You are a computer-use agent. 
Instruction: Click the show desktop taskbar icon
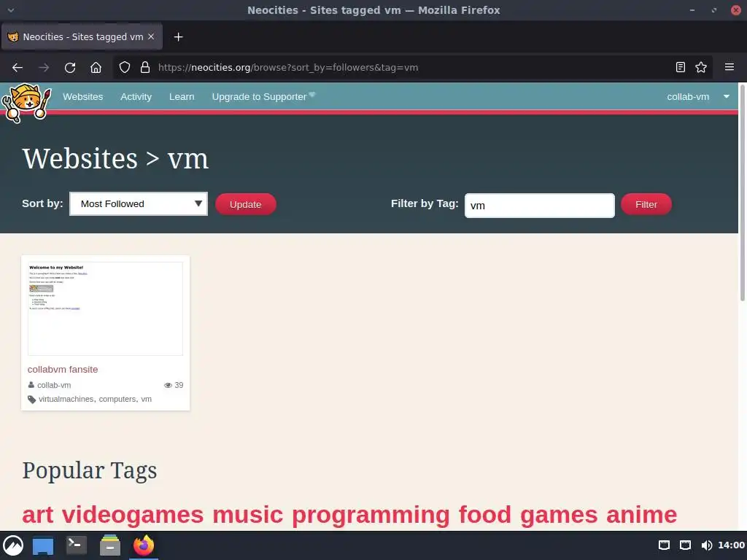[x=43, y=545]
